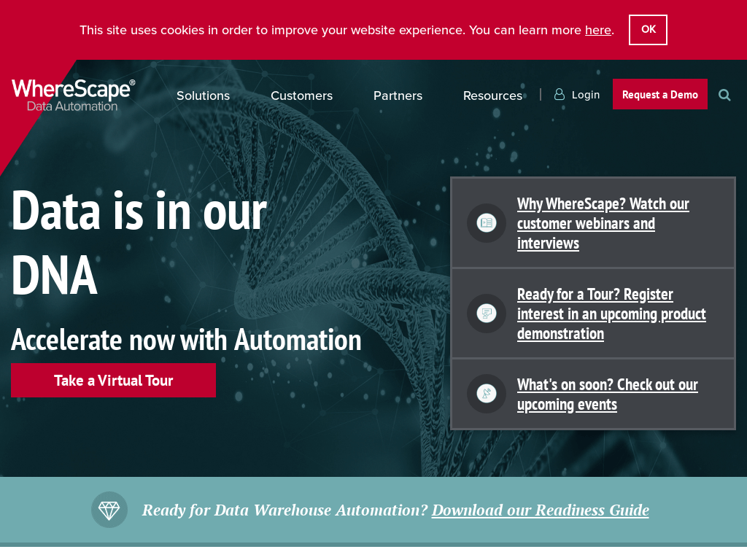
Task: Click the Take a Virtual Tour button
Action: [113, 380]
